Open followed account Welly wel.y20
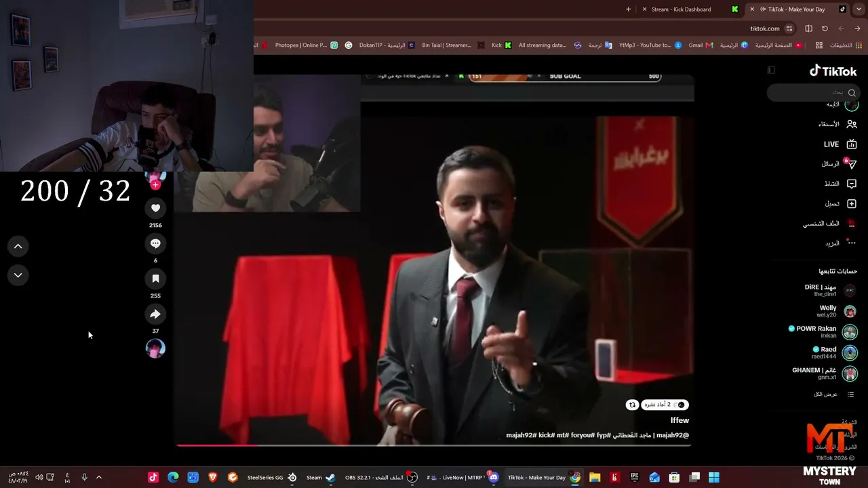 [837, 311]
